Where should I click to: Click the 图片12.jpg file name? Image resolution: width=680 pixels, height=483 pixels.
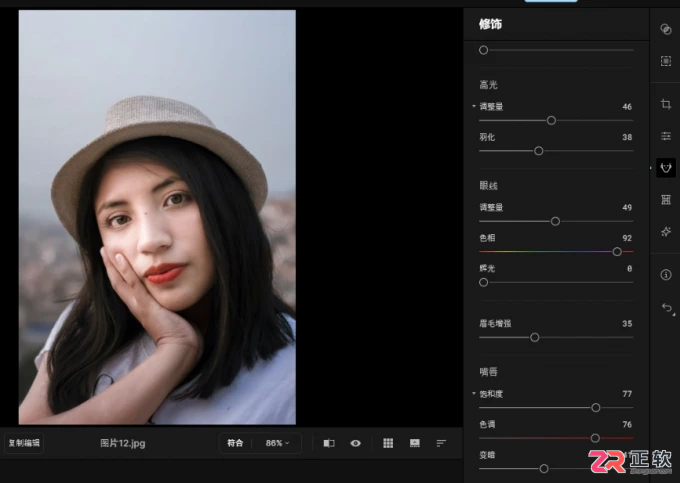[123, 443]
